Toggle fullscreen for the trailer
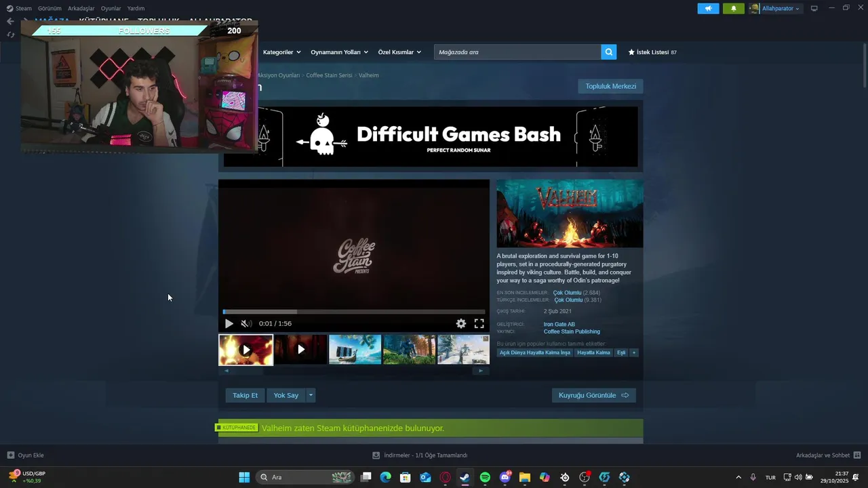This screenshot has width=868, height=488. coord(479,323)
